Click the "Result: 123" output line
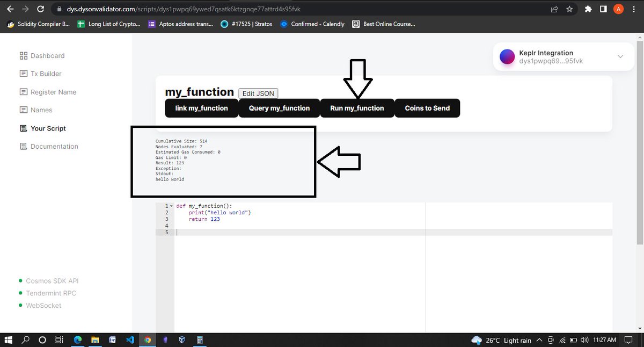 (x=170, y=163)
